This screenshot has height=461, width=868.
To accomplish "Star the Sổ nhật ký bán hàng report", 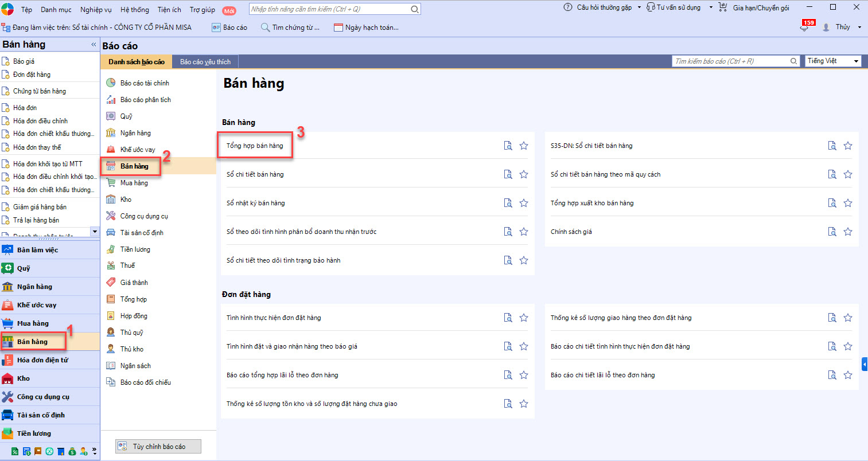I will point(524,203).
